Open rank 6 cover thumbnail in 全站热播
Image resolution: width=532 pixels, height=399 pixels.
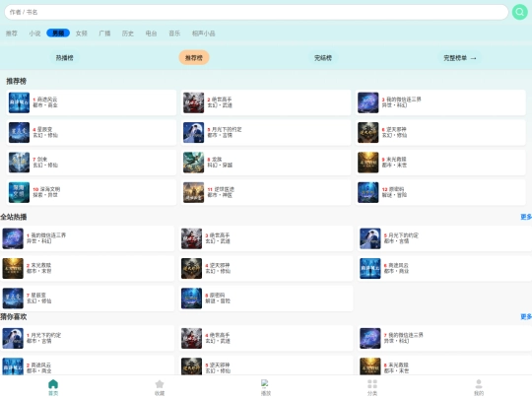pyautogui.click(x=370, y=268)
